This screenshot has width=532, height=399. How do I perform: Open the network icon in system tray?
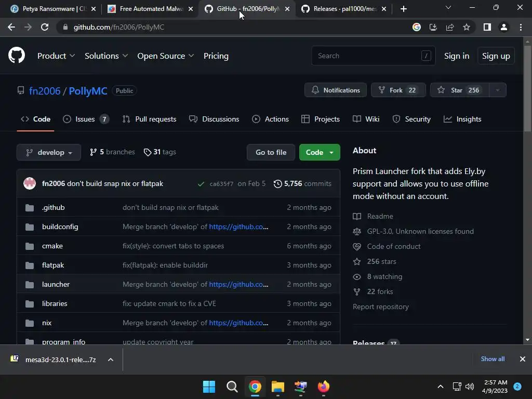coord(457,387)
